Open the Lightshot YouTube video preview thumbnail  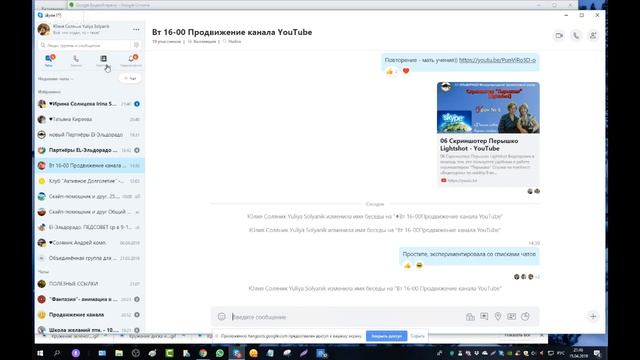pyautogui.click(x=488, y=108)
